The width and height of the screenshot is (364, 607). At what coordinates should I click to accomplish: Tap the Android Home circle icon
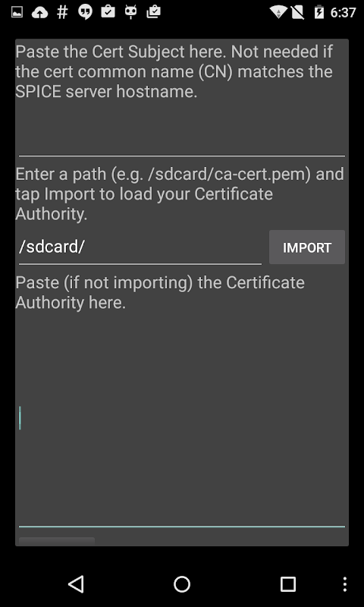(x=182, y=583)
